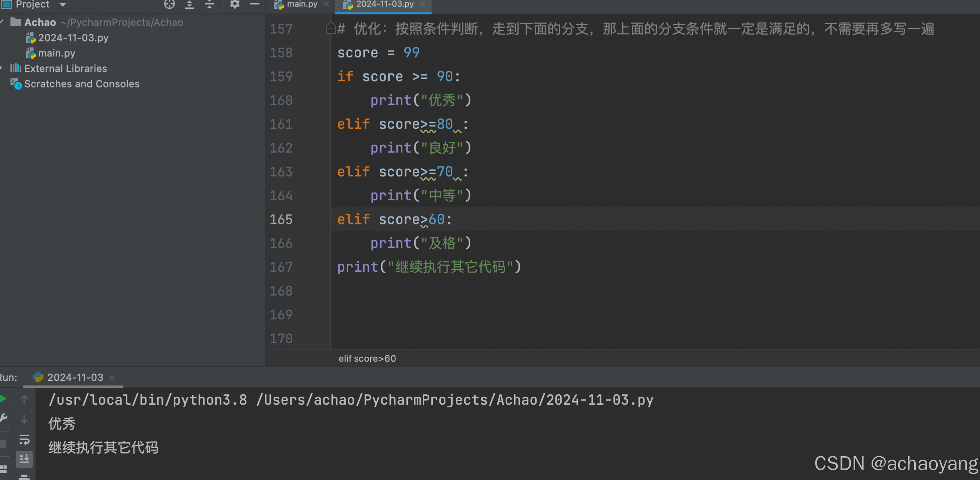
Task: Click breadcrumb 'elif score>60'
Action: [367, 359]
